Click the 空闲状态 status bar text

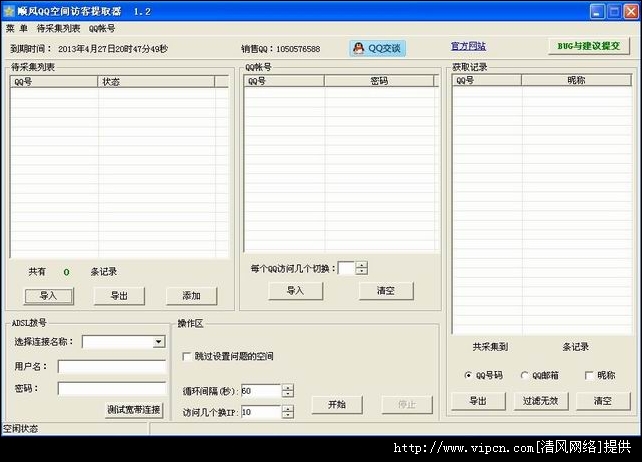20,429
